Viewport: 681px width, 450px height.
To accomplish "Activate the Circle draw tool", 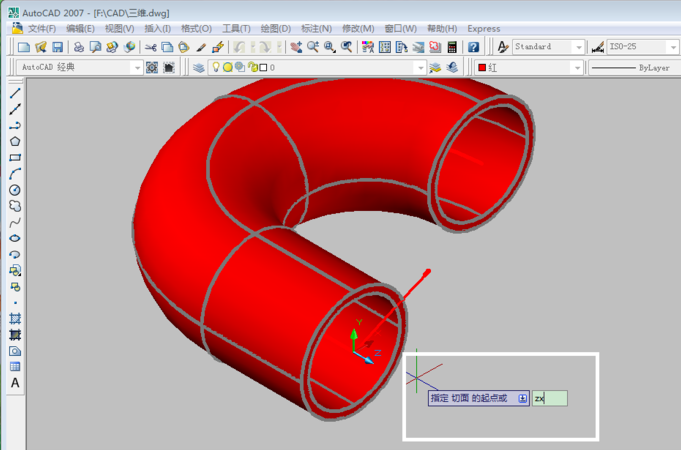I will click(15, 189).
